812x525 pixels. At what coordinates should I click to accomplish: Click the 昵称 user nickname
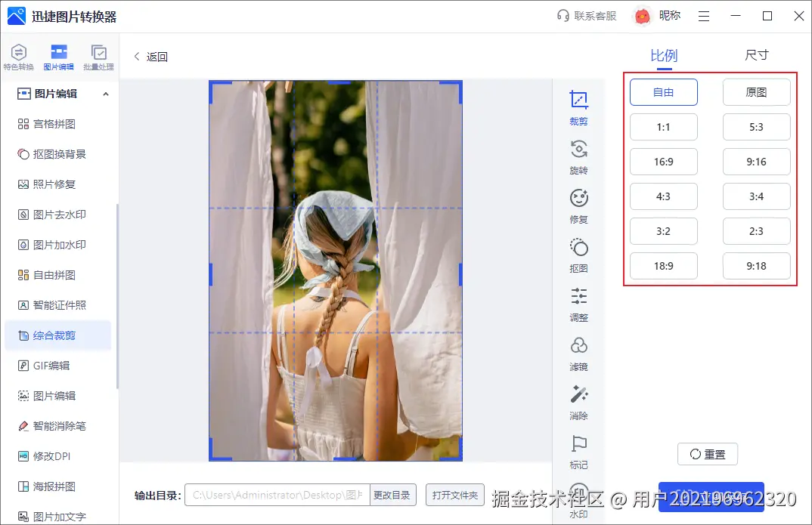tap(670, 16)
